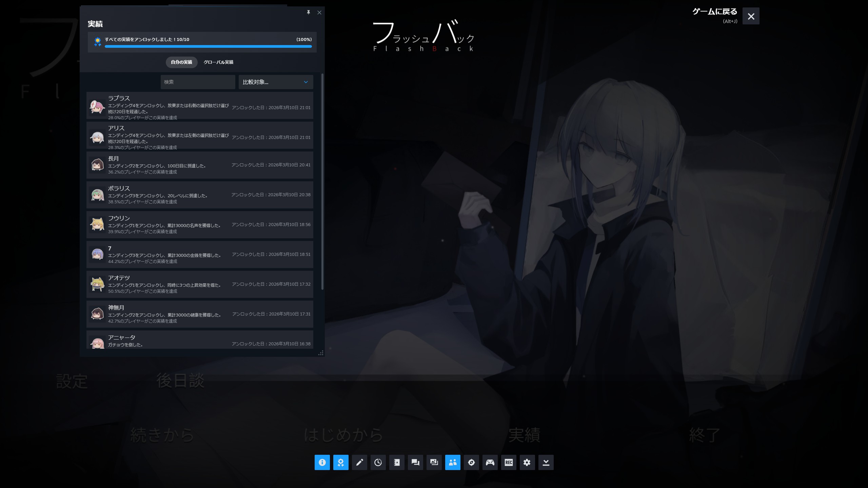Open the screenshots gallery icon
The image size is (868, 488).
pyautogui.click(x=434, y=462)
